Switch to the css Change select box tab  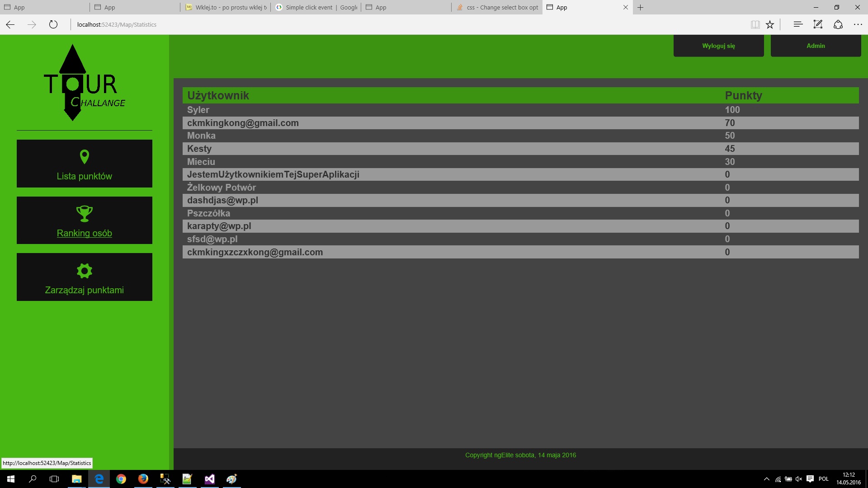[497, 7]
